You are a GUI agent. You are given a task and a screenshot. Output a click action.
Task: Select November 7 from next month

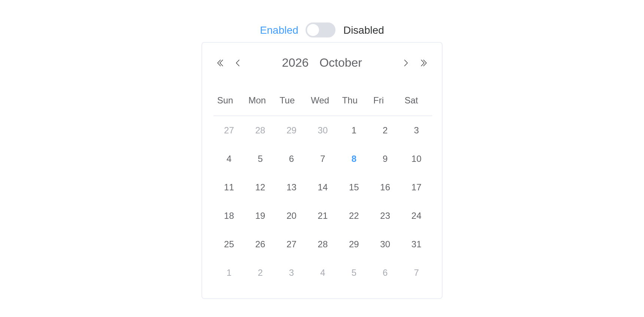416,273
